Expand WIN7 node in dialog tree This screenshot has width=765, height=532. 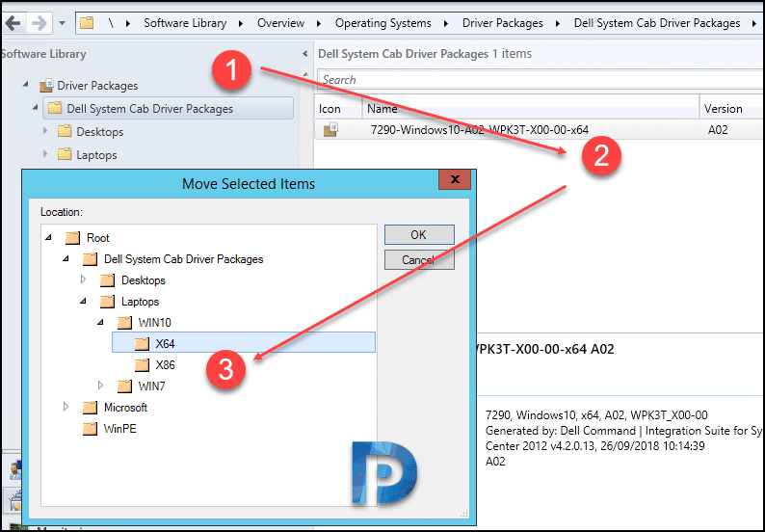[100, 386]
